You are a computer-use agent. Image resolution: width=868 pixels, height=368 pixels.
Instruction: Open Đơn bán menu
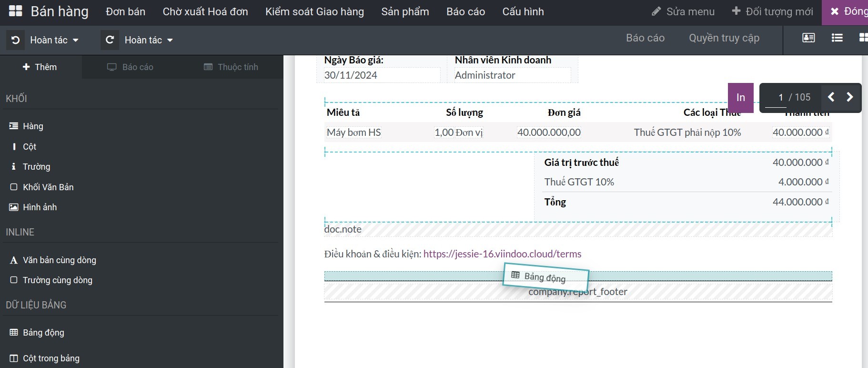click(125, 12)
